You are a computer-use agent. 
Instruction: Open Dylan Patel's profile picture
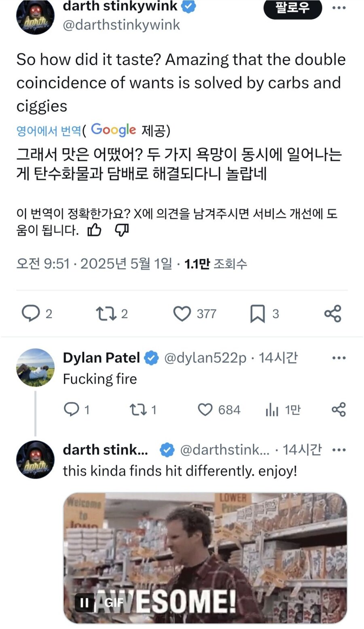pyautogui.click(x=35, y=367)
